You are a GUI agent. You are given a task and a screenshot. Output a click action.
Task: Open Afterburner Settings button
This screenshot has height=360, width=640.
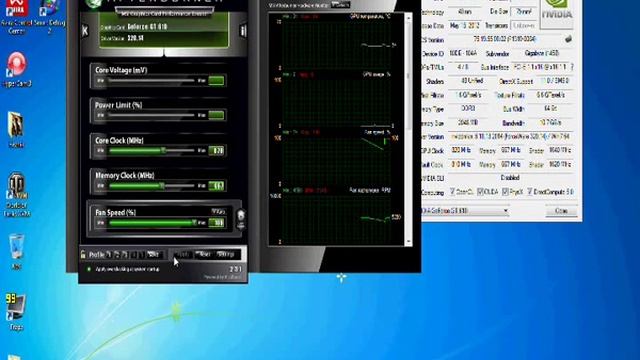tap(226, 254)
